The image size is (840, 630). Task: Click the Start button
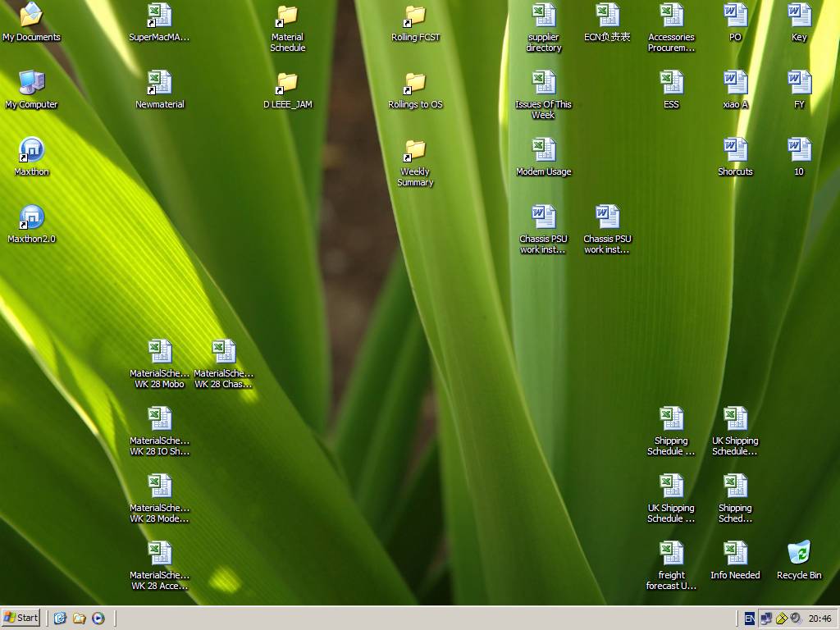coord(22,618)
